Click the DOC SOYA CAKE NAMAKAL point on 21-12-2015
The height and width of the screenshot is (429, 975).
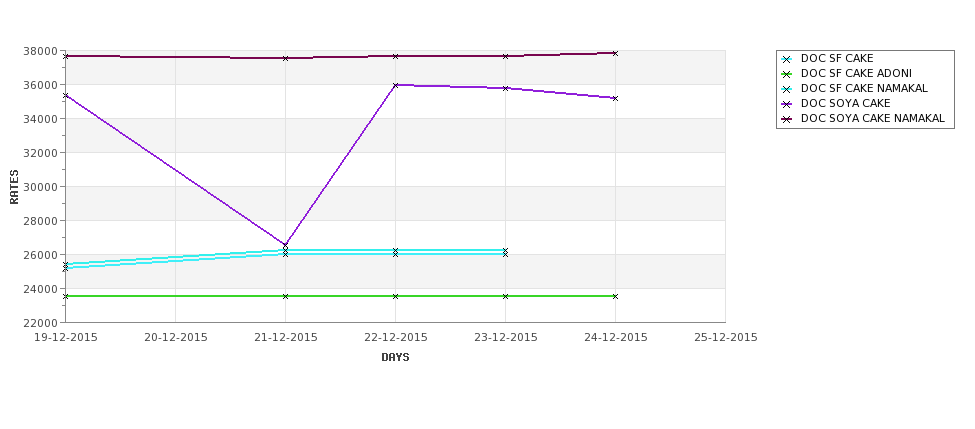tap(285, 58)
